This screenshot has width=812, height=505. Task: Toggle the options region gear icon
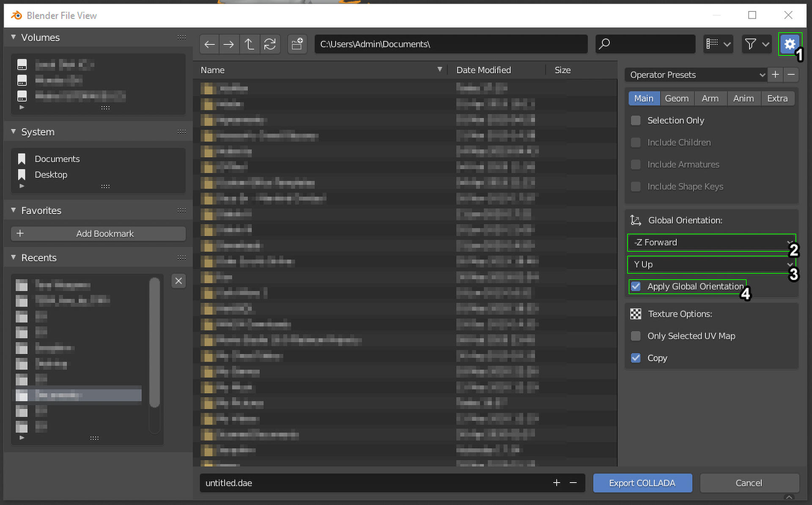pos(789,44)
